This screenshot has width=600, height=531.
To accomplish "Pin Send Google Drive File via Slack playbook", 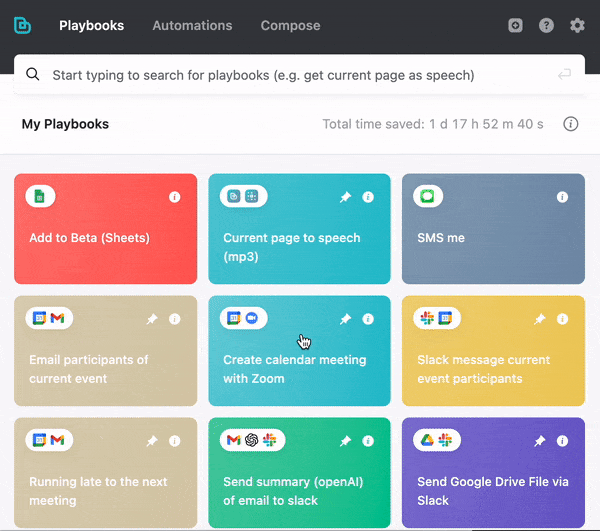I will click(x=540, y=441).
